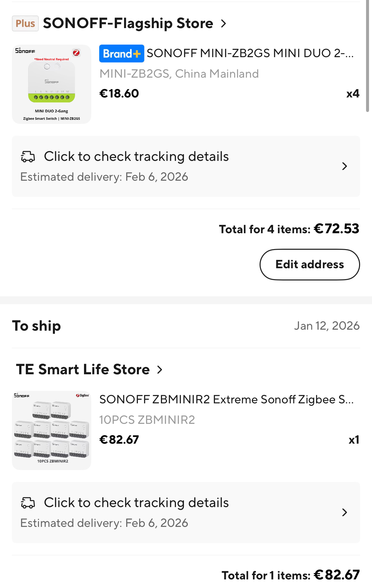Screen dimensions: 372x588
Task: Expand the first tracking details chevron
Action: tap(344, 166)
